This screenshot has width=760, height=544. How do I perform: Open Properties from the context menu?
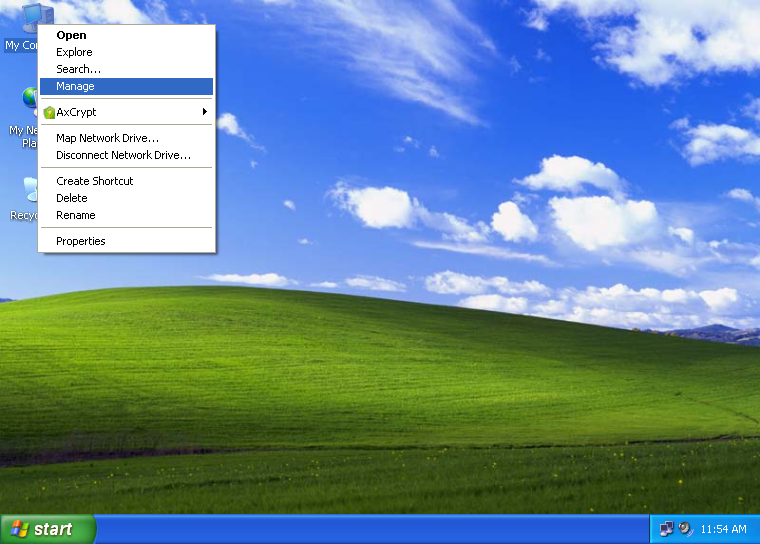(81, 241)
